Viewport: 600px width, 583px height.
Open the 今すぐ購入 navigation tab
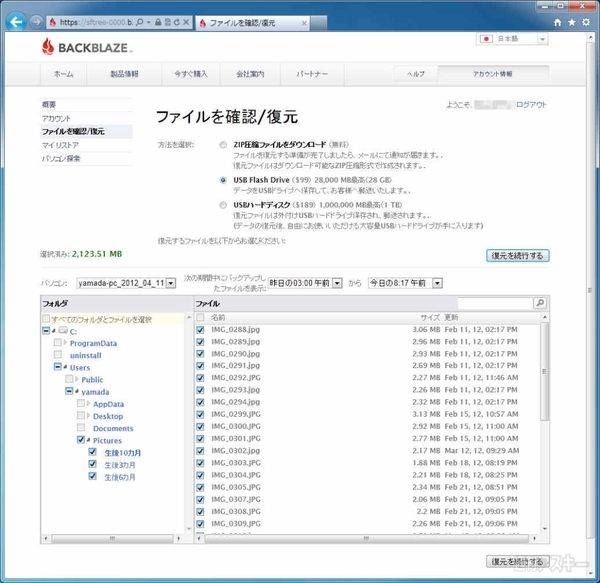[191, 74]
